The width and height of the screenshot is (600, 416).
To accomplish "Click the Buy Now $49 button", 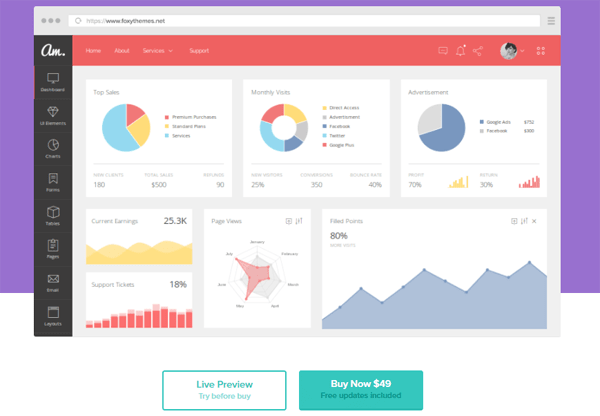I will point(361,390).
